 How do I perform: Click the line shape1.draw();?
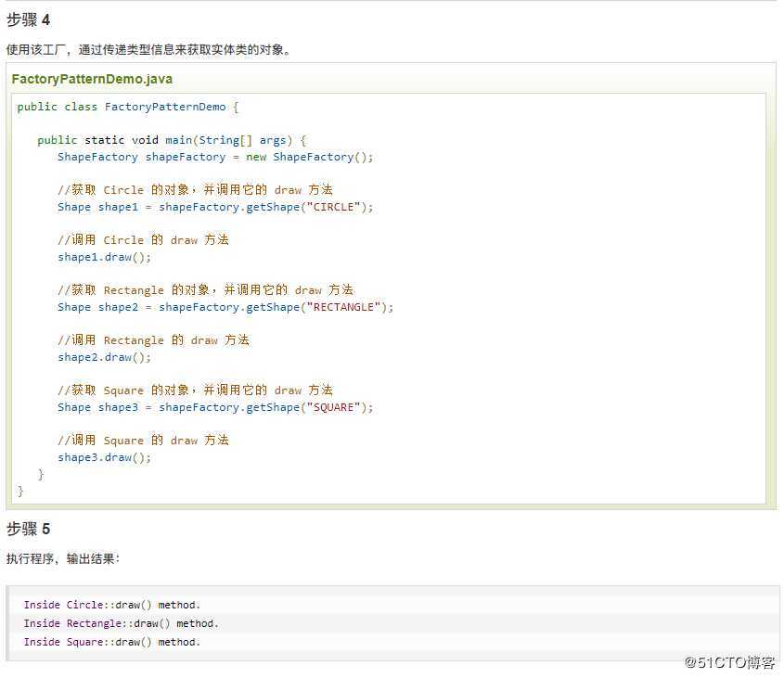click(x=104, y=257)
